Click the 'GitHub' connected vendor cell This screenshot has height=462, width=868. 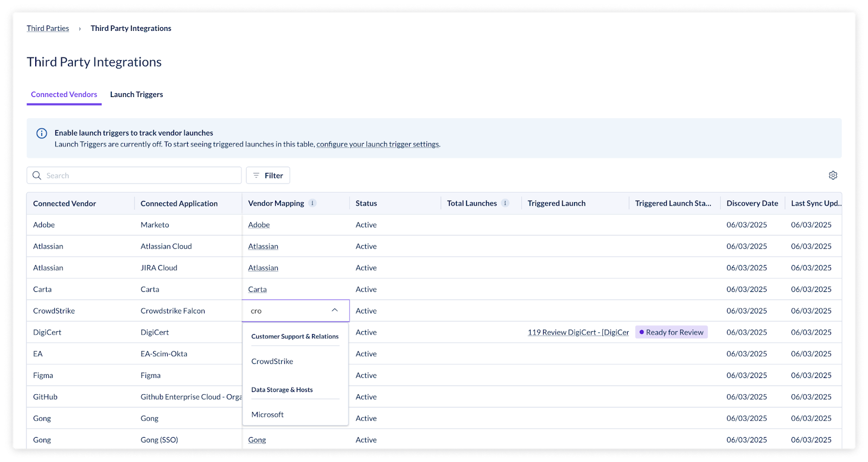[x=45, y=397]
